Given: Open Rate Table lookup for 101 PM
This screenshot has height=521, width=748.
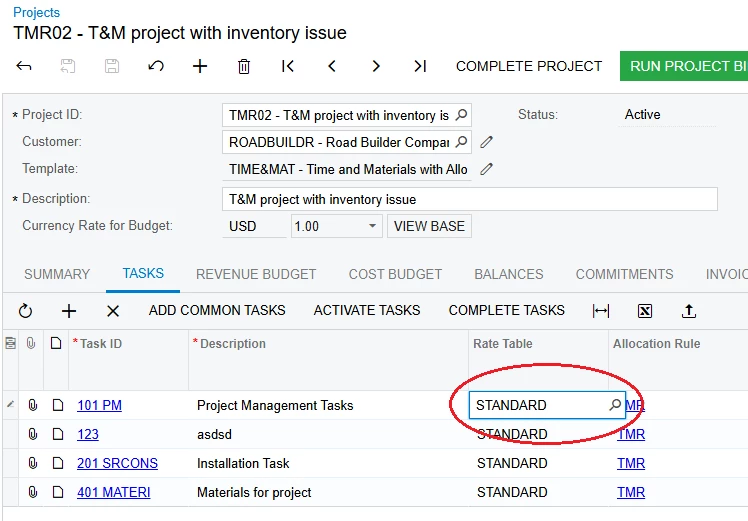Looking at the screenshot, I should [615, 405].
